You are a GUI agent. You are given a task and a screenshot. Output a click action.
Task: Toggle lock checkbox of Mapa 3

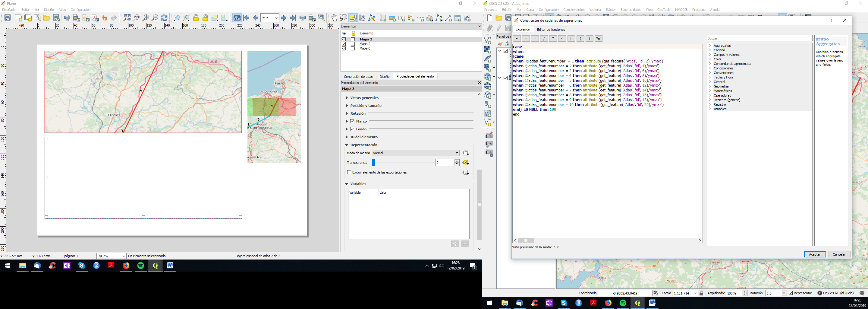tap(353, 40)
